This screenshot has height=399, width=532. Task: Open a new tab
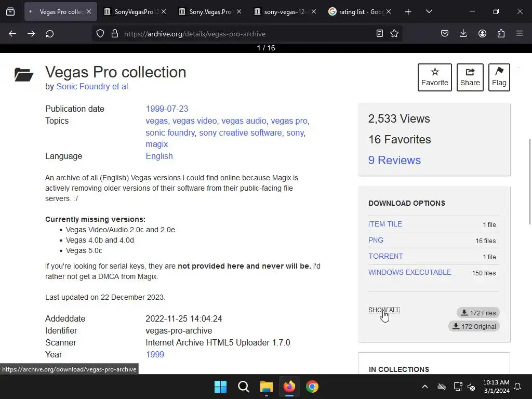408,12
